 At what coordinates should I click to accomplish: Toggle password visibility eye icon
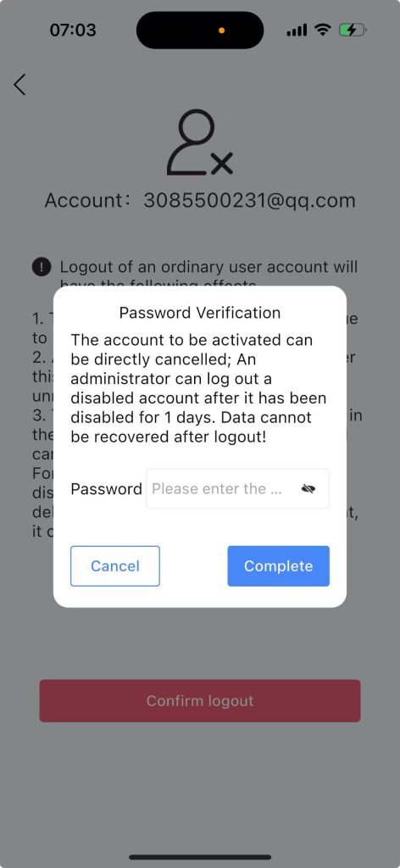tap(308, 489)
